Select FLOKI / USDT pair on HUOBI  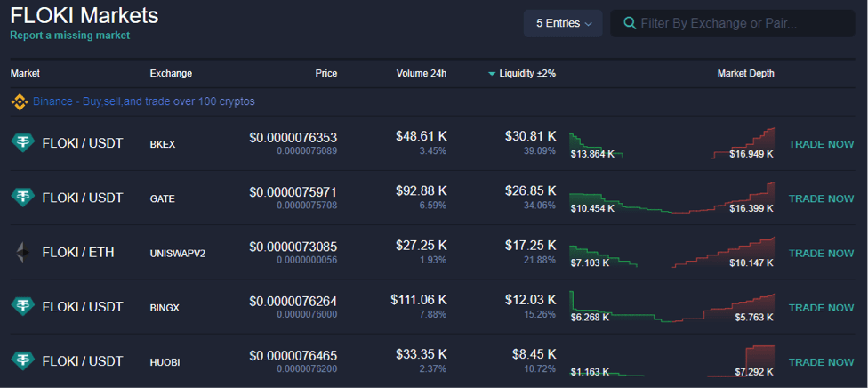[x=83, y=361]
